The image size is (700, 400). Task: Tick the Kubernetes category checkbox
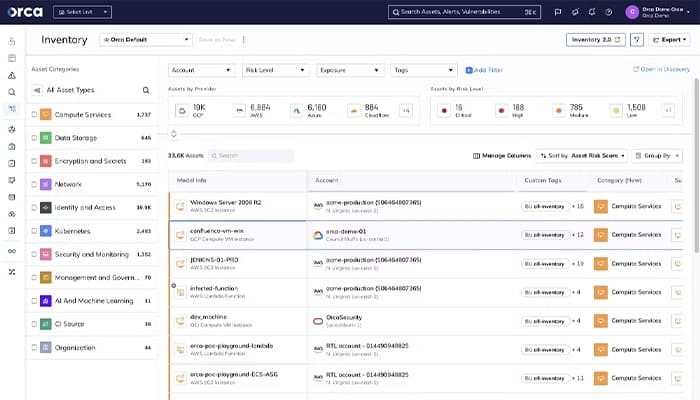tap(34, 231)
